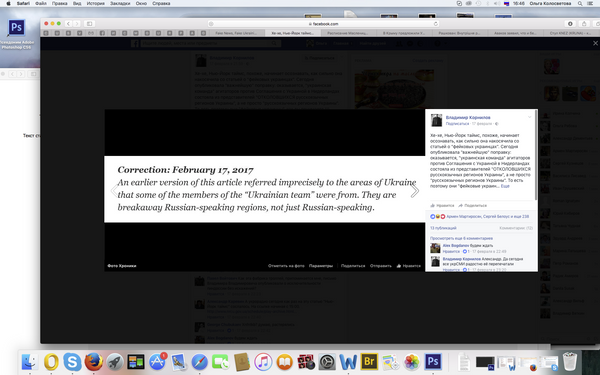Show next photo with right arrow
600x375 pixels.
point(414,190)
